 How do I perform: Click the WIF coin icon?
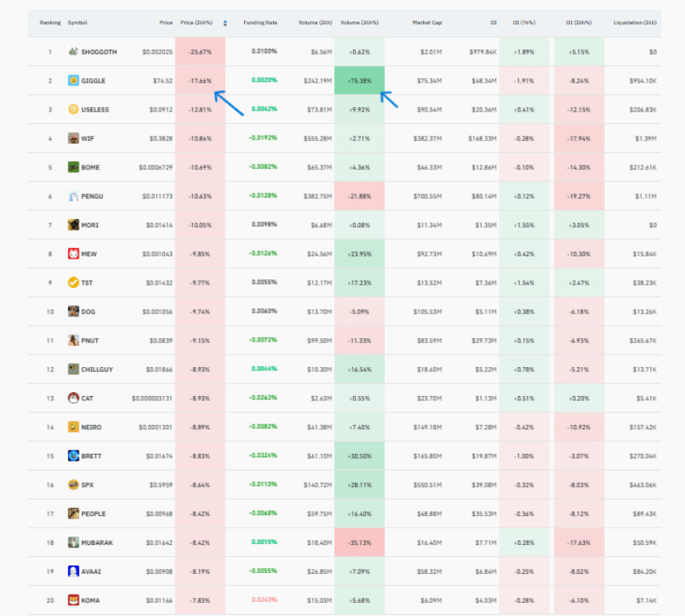(x=74, y=138)
